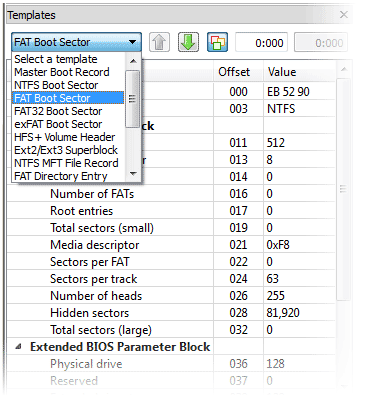Image resolution: width=370 pixels, height=395 pixels.
Task: Select the Total sectors (large) row
Action: pyautogui.click(x=171, y=330)
